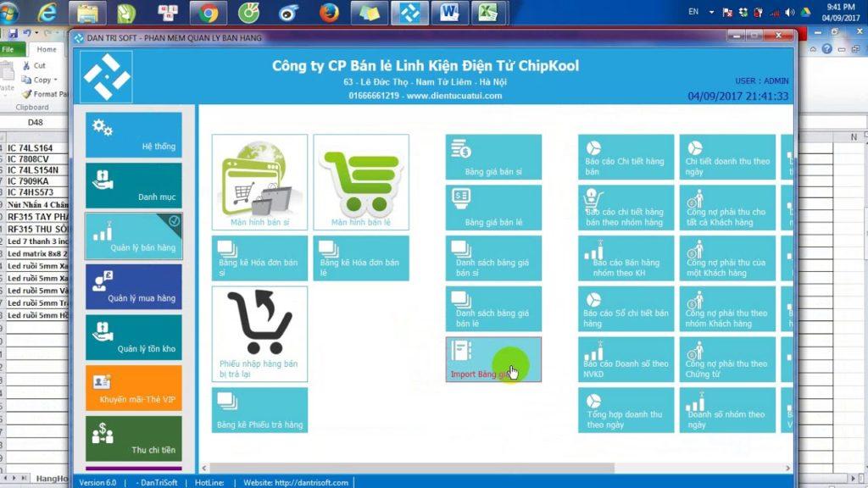Viewport: 868px width, 488px height.
Task: Select the IC 7909KA cell in Excel
Action: pyautogui.click(x=36, y=181)
